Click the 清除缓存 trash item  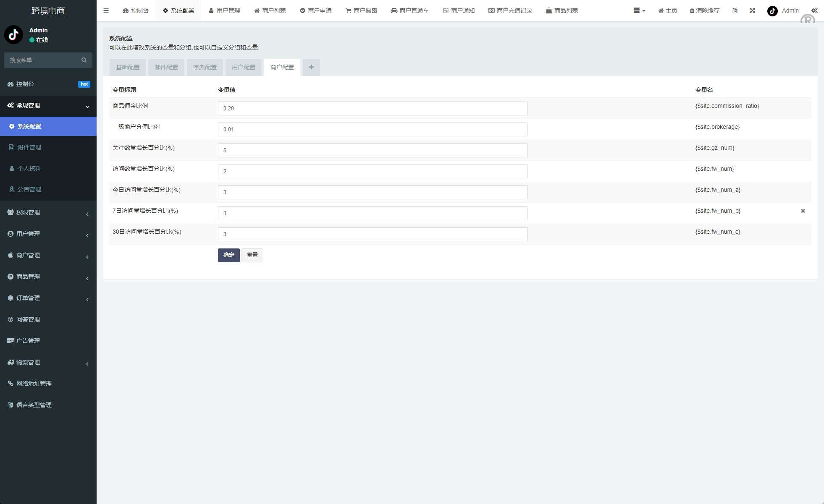[704, 10]
